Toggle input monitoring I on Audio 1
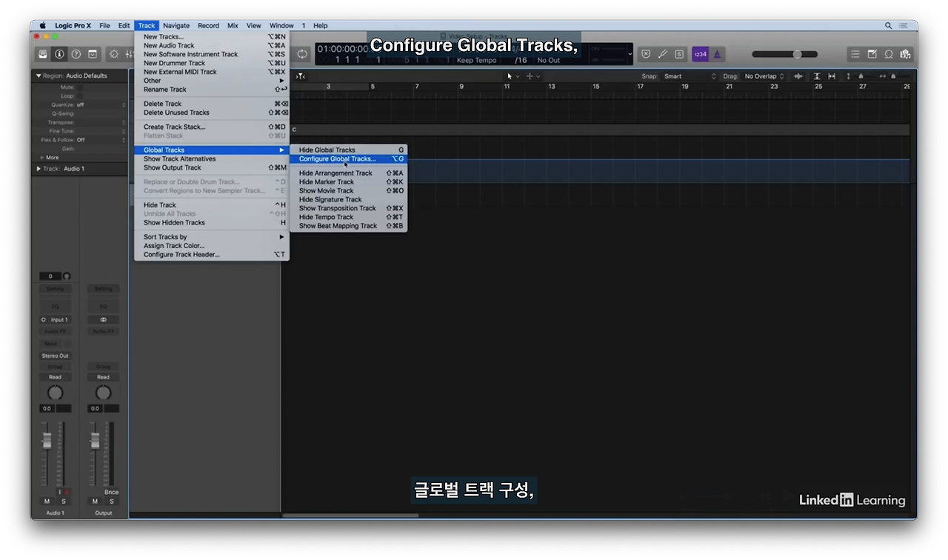 60,492
